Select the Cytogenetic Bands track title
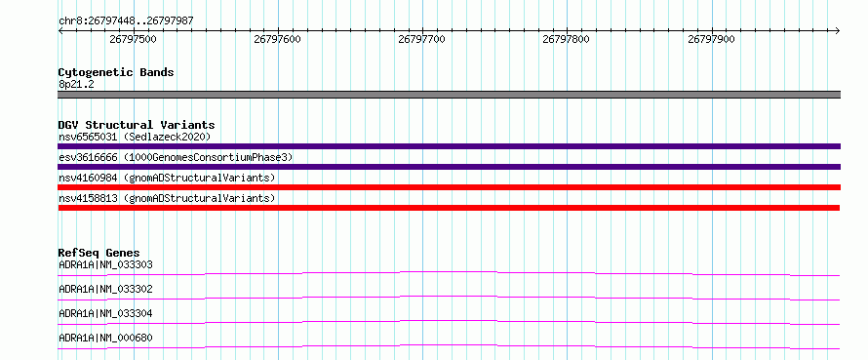Viewport: 868px width, 360px height. 116,72
